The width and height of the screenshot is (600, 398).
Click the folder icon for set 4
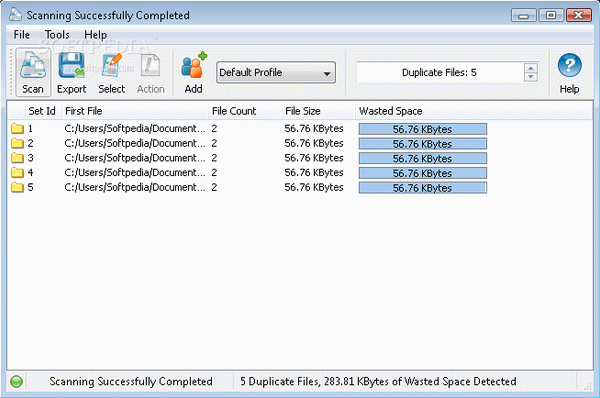(17, 173)
